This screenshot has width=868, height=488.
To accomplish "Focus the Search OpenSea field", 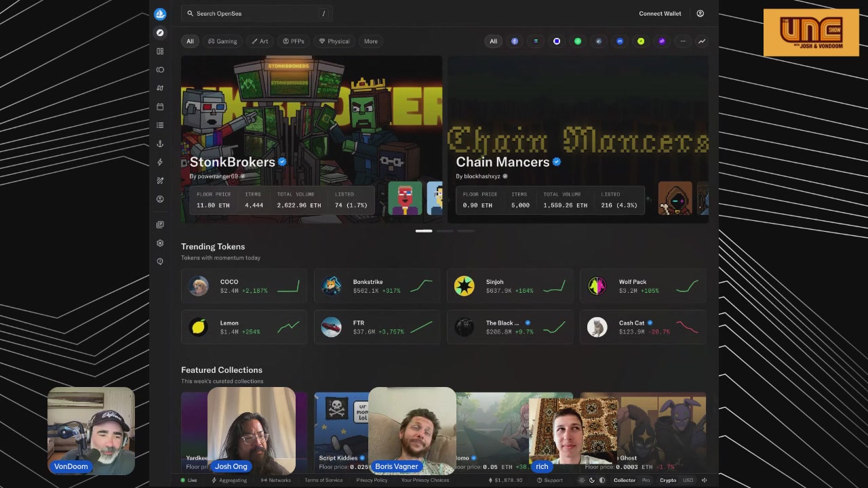I will click(x=257, y=14).
